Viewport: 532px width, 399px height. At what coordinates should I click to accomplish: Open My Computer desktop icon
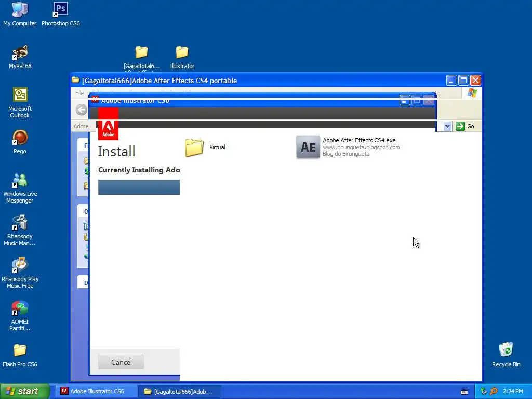[20, 14]
